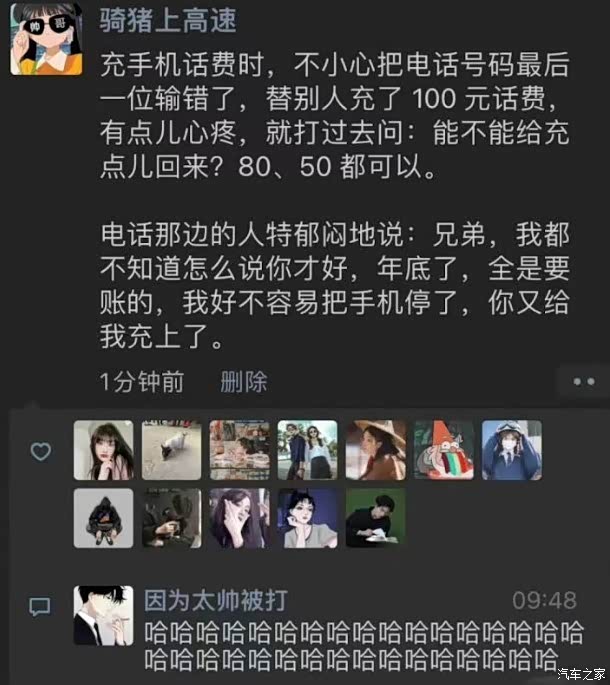The image size is (610, 685).
Task: Click the 1分钟前 timestamp
Action: pos(142,382)
